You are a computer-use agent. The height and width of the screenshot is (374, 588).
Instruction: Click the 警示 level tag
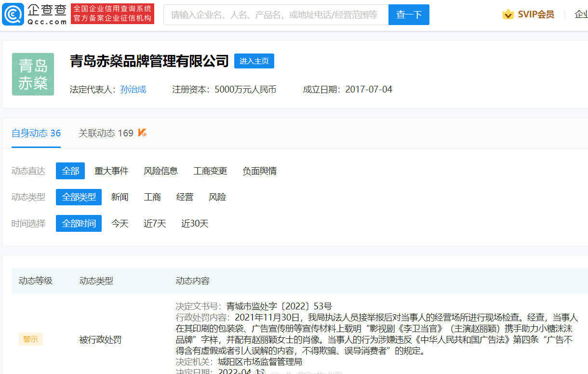[31, 339]
